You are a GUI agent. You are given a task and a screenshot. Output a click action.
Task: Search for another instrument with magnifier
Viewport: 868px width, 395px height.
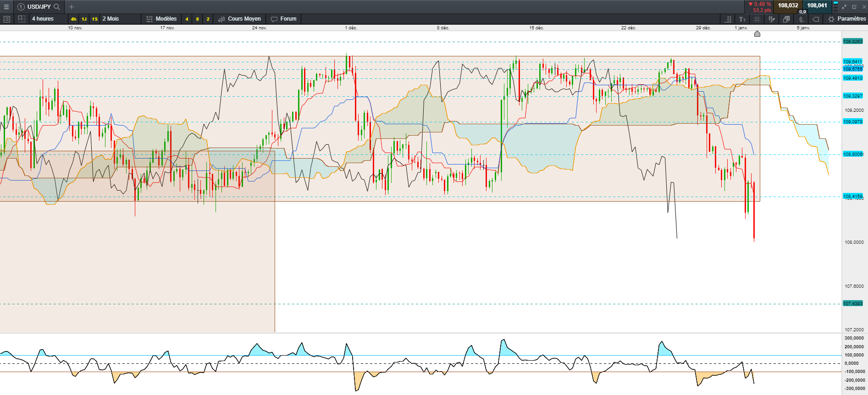[57, 7]
